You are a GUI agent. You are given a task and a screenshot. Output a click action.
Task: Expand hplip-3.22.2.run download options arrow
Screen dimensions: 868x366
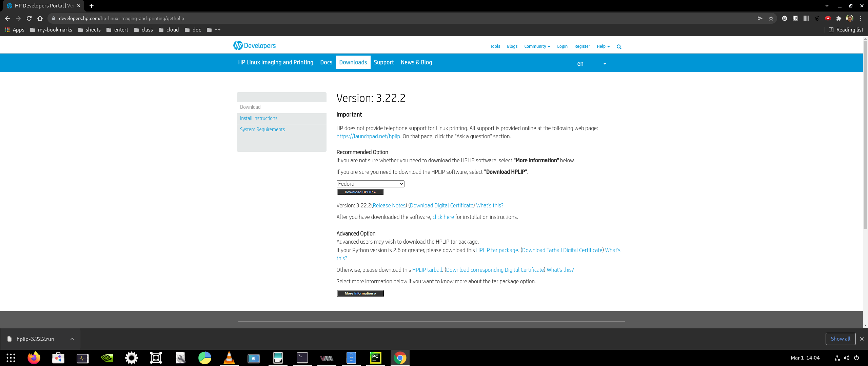(72, 339)
